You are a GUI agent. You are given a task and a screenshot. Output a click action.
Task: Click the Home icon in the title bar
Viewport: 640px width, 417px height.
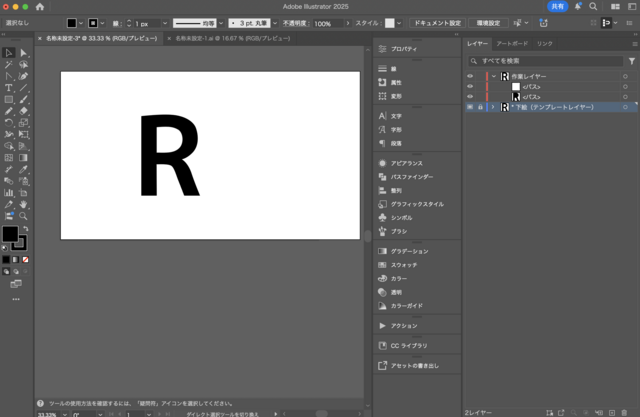40,7
